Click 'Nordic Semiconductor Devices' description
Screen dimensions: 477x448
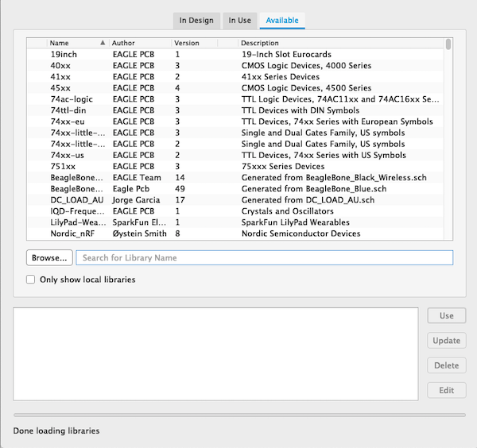pyautogui.click(x=301, y=234)
